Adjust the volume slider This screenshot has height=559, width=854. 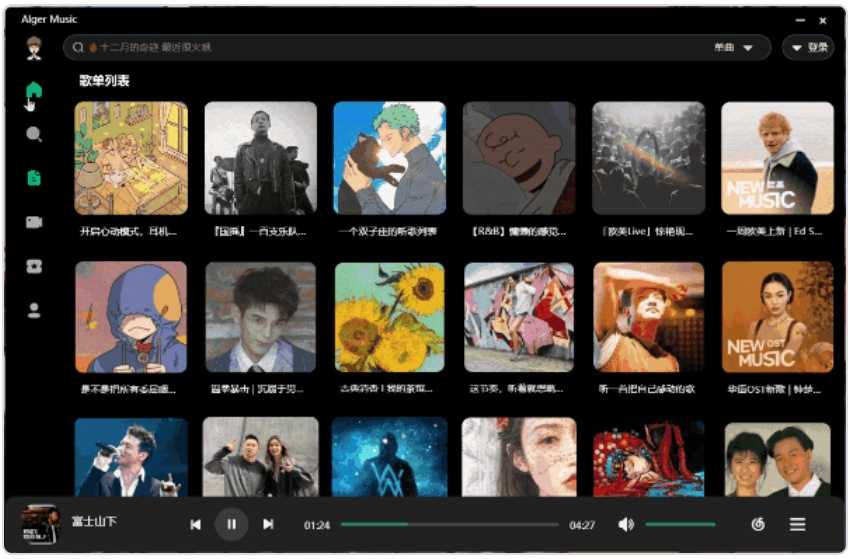tap(680, 524)
